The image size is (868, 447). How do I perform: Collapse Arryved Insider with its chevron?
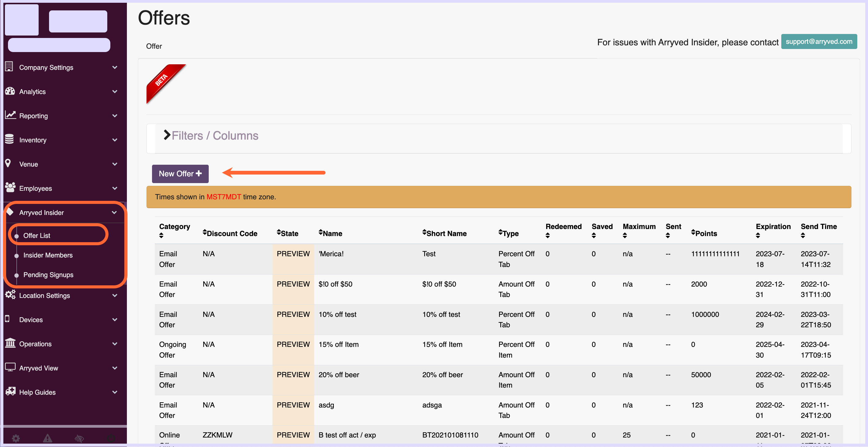pos(114,212)
